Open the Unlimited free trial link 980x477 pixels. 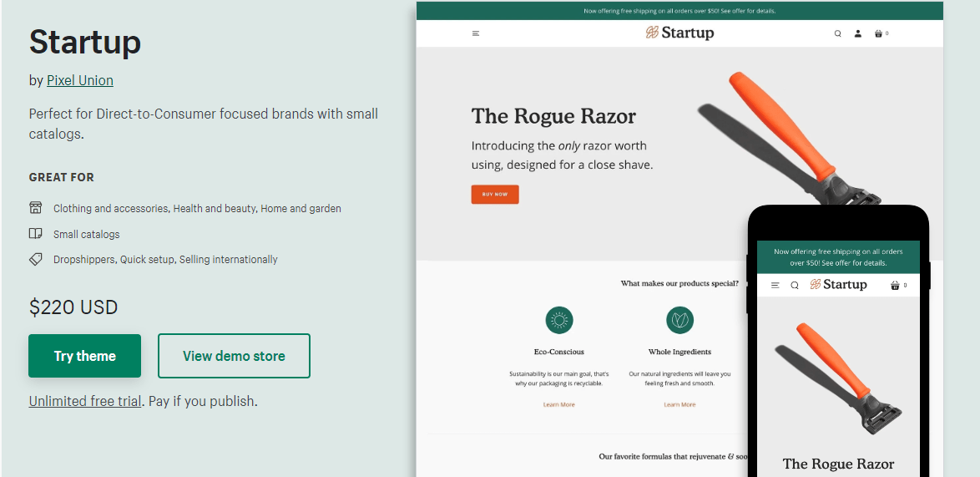point(85,401)
